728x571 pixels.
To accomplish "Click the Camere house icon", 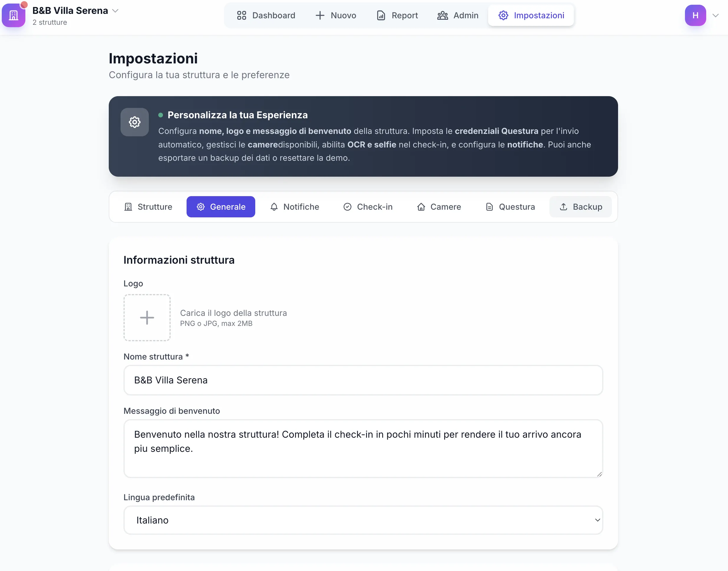I will click(x=421, y=206).
